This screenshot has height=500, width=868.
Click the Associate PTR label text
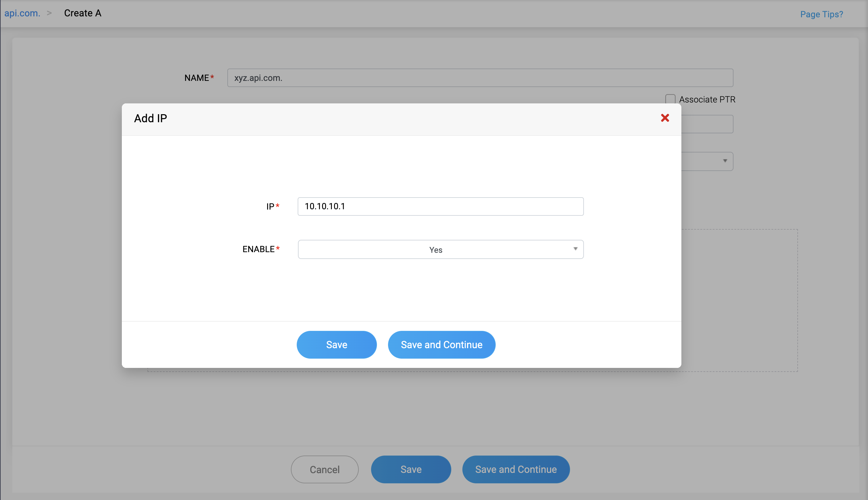click(707, 100)
